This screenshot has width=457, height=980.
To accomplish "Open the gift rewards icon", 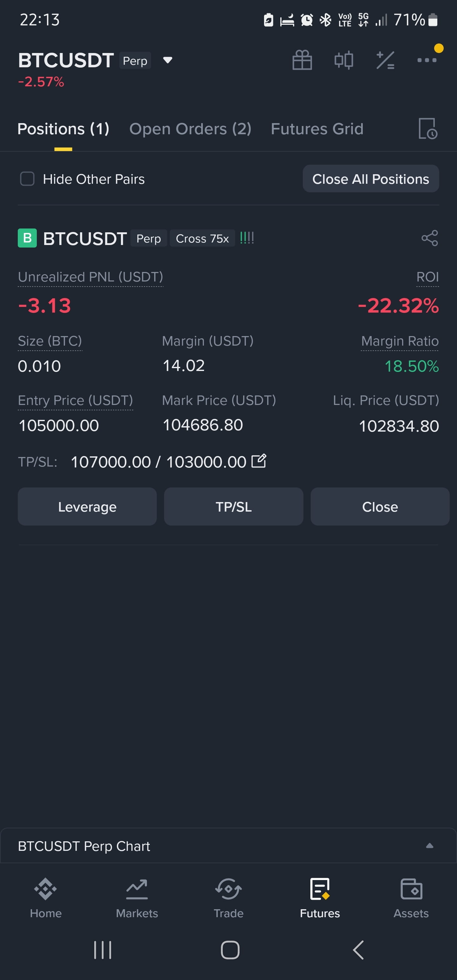I will (x=302, y=60).
